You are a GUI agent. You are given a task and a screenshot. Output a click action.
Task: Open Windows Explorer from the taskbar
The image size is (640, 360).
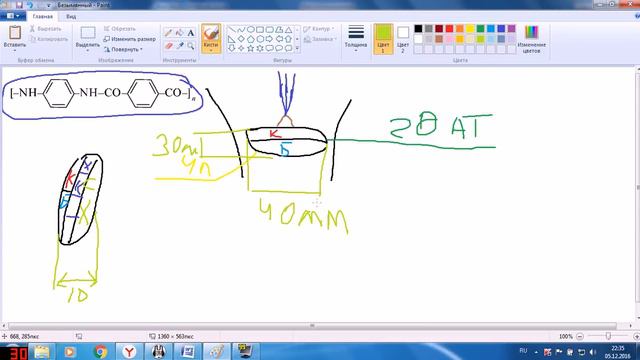pos(42,351)
